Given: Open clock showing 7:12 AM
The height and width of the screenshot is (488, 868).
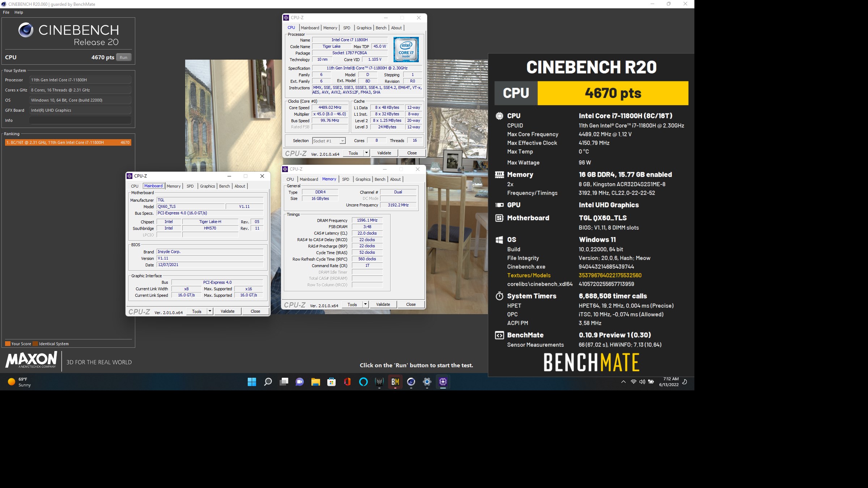Looking at the screenshot, I should click(x=669, y=382).
